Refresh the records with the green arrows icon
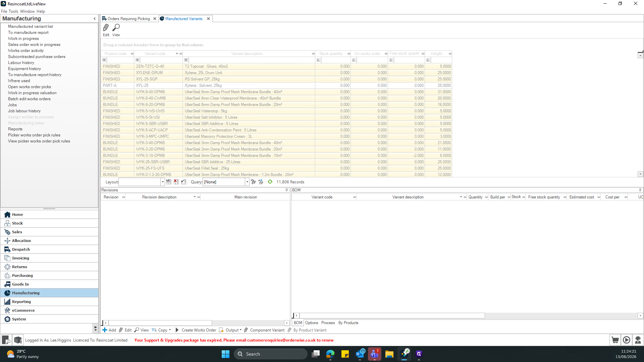This screenshot has height=362, width=644. [270, 182]
